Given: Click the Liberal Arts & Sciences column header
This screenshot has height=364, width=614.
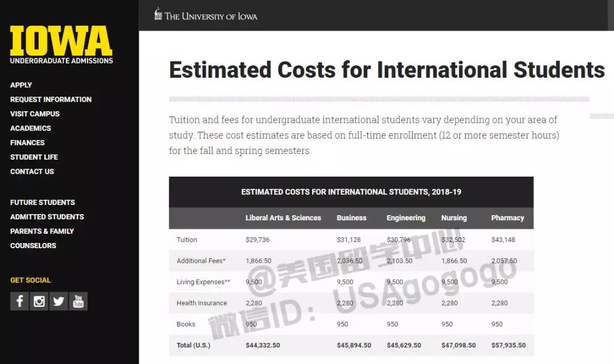Looking at the screenshot, I should [x=283, y=217].
